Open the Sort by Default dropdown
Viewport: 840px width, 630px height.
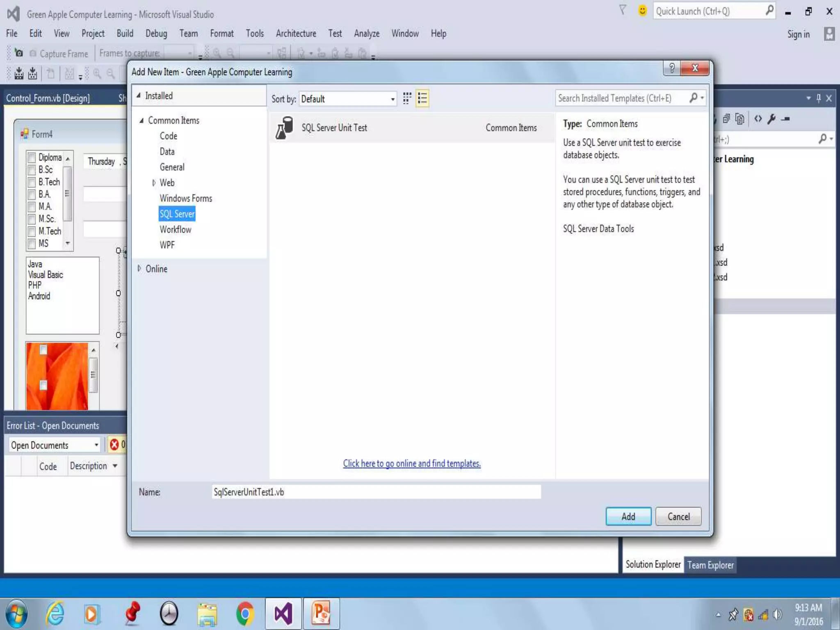click(x=347, y=99)
